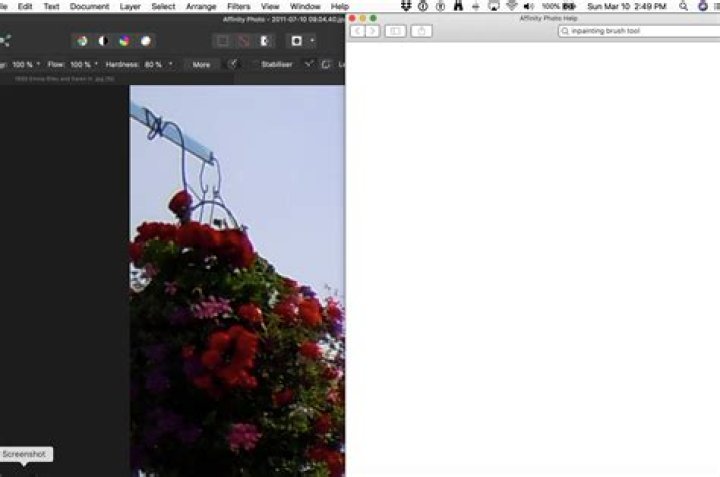Click the Auto Colours icon
This screenshot has height=477, width=720.
point(124,41)
